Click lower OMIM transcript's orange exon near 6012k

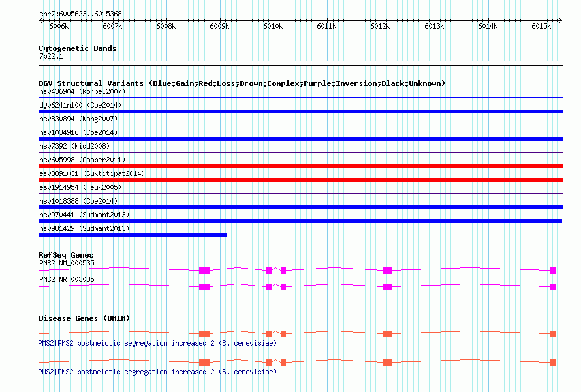[387, 363]
